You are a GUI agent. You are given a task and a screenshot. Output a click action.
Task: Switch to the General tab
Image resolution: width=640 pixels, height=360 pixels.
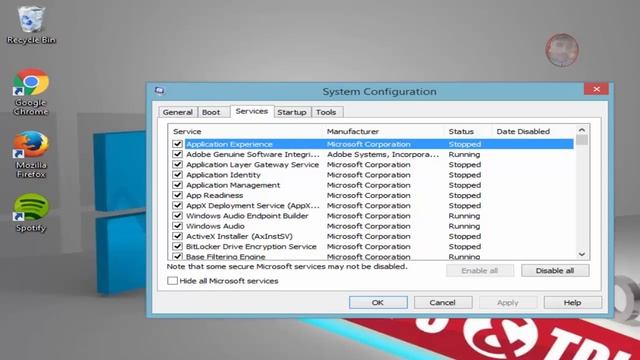177,112
